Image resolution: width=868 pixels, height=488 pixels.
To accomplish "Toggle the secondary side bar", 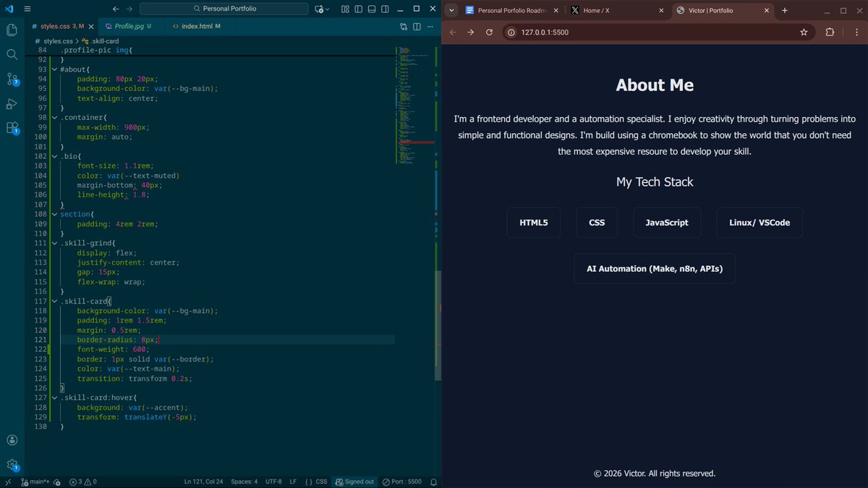I will pos(385,9).
